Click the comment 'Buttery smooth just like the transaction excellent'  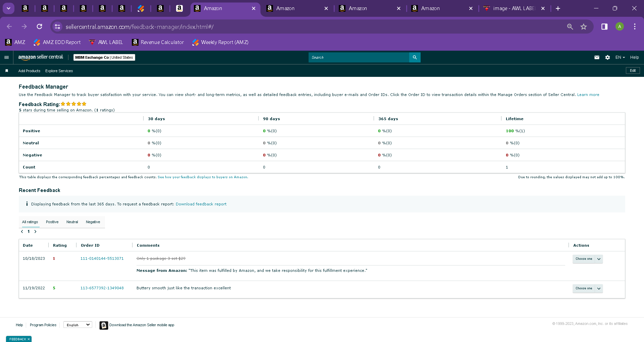183,288
